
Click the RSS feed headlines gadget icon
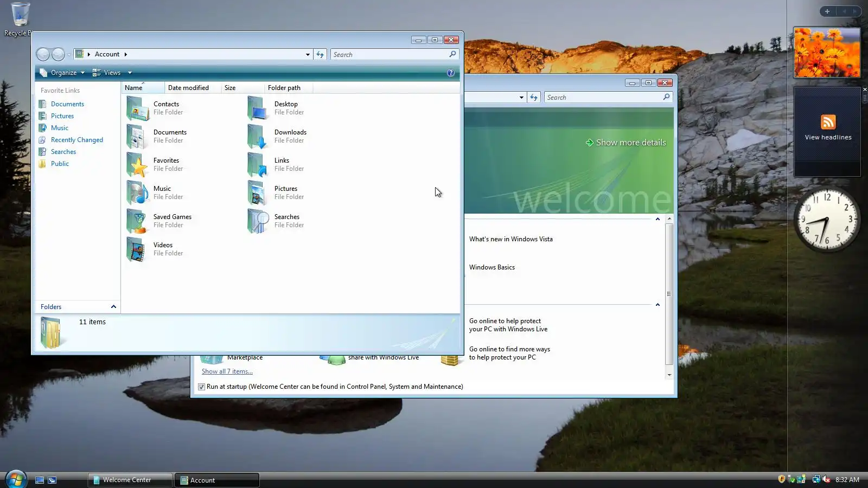pyautogui.click(x=828, y=122)
